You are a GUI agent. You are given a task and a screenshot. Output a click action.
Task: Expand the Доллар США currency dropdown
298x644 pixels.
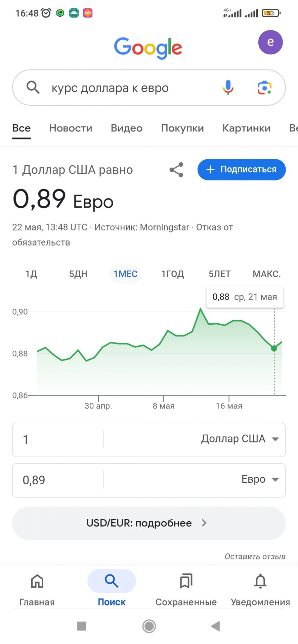tap(240, 439)
